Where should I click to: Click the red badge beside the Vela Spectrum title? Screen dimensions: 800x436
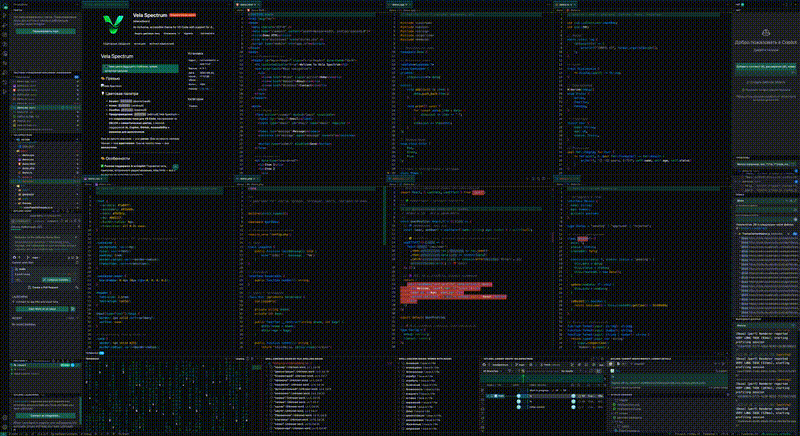coord(183,15)
